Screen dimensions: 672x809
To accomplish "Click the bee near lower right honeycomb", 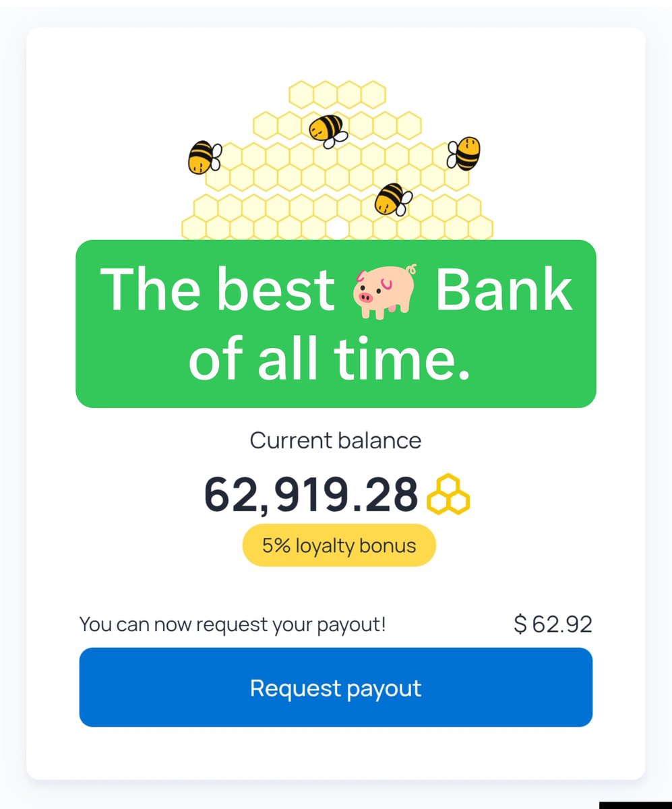I will (x=394, y=200).
